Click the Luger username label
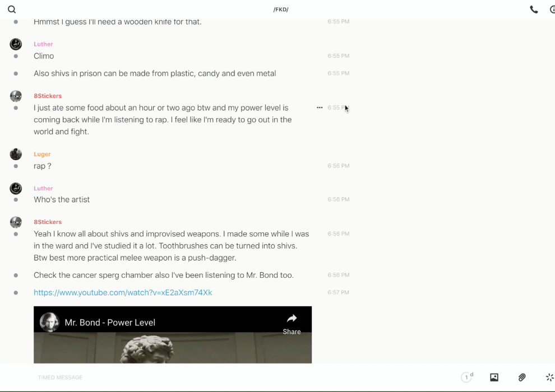555x392 pixels. (42, 154)
